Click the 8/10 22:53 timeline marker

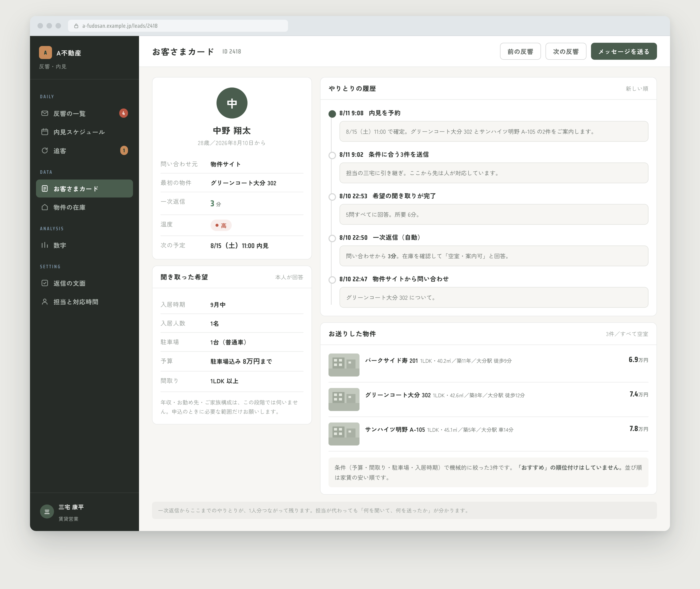pos(332,197)
